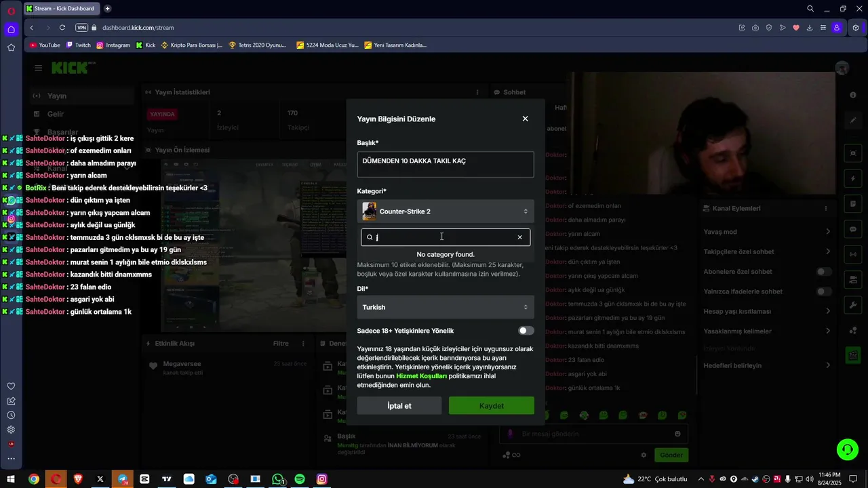Click the volume tray icon
Image resolution: width=868 pixels, height=488 pixels.
click(x=809, y=479)
